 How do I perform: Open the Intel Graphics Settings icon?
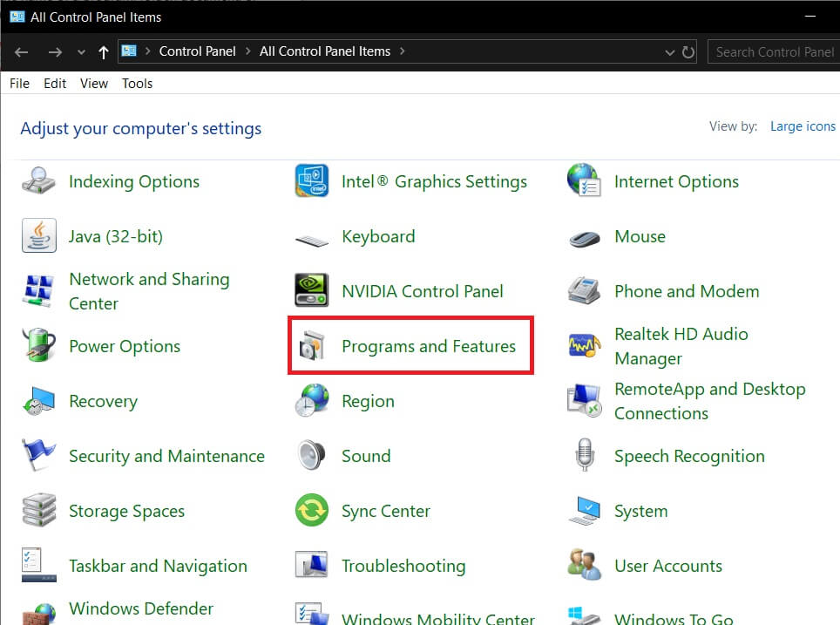[x=312, y=181]
